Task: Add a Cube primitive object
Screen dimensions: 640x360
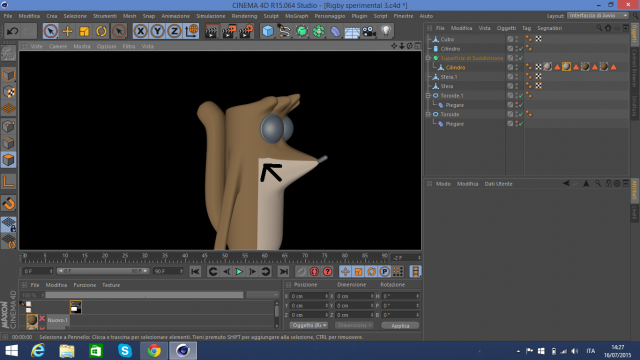Action: point(268,31)
